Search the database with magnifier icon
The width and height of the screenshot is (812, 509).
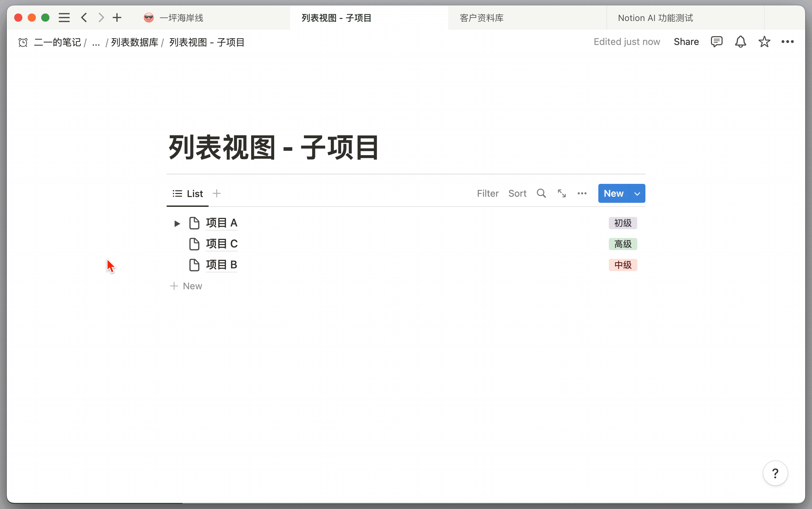541,193
